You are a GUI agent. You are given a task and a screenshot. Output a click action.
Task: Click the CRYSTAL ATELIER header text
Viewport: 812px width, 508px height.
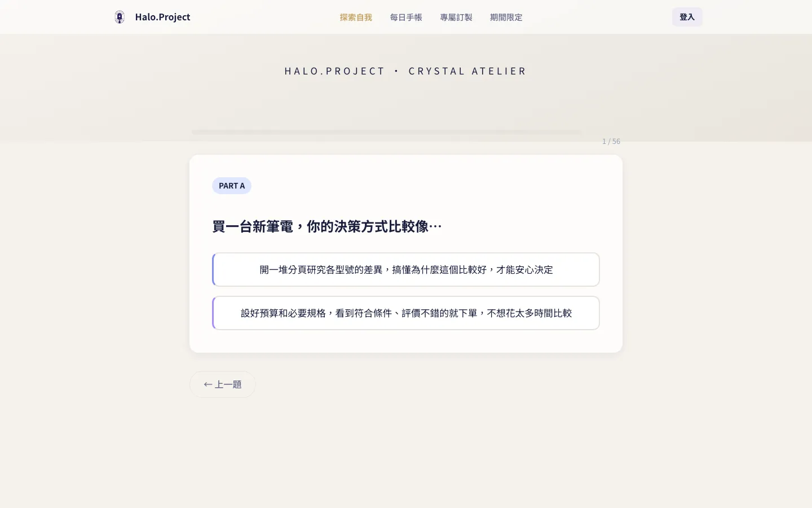click(467, 71)
